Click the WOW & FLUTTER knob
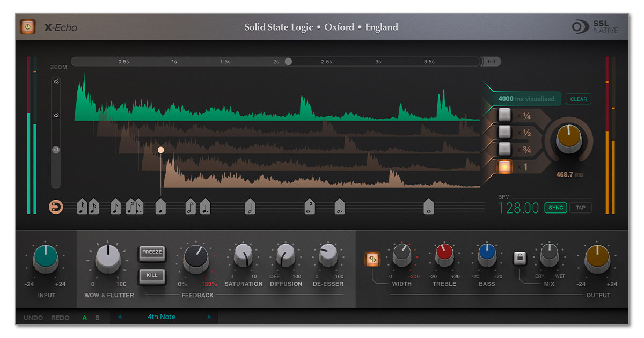Image resolution: width=644 pixels, height=338 pixels. pos(108,260)
